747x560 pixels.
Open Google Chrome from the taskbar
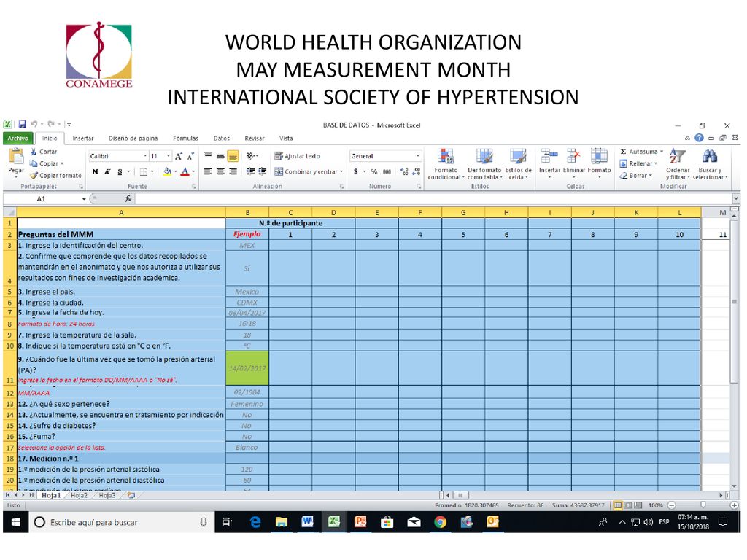coord(440,522)
